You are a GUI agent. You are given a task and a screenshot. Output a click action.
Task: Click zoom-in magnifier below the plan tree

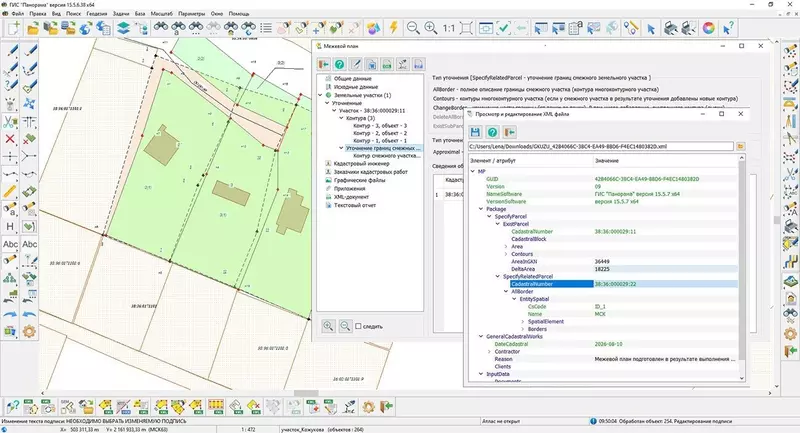[x=328, y=326]
